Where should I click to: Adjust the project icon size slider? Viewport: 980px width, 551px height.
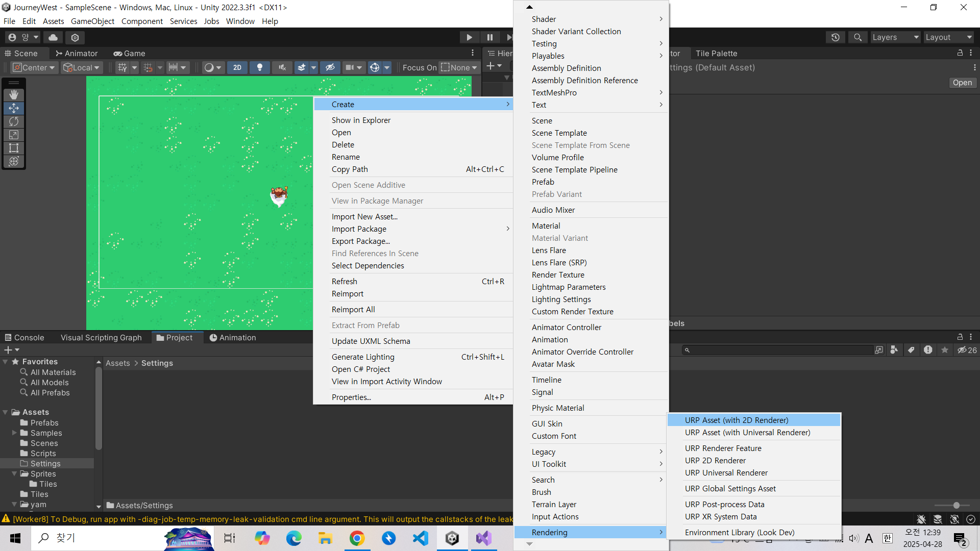coord(956,505)
